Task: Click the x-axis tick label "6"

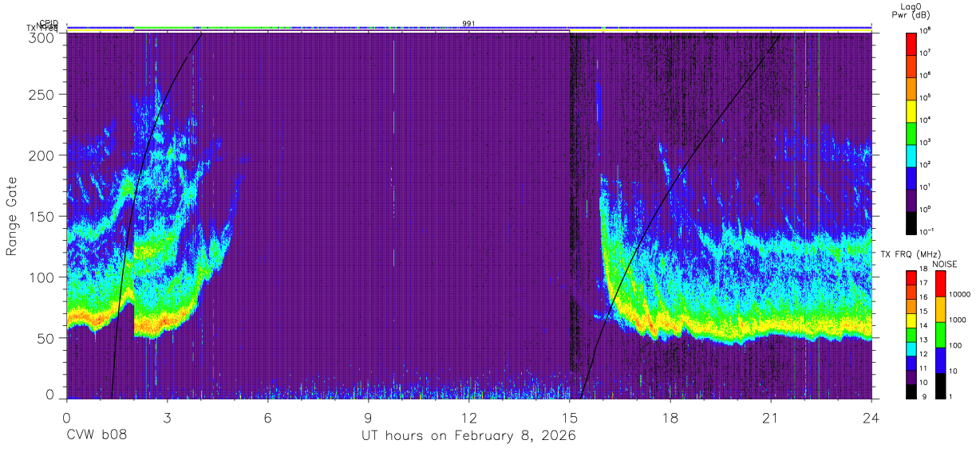Action: pyautogui.click(x=267, y=418)
